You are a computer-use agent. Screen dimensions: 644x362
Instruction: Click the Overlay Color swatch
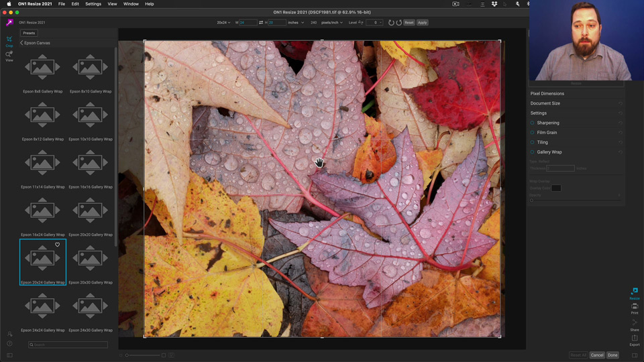coord(556,188)
